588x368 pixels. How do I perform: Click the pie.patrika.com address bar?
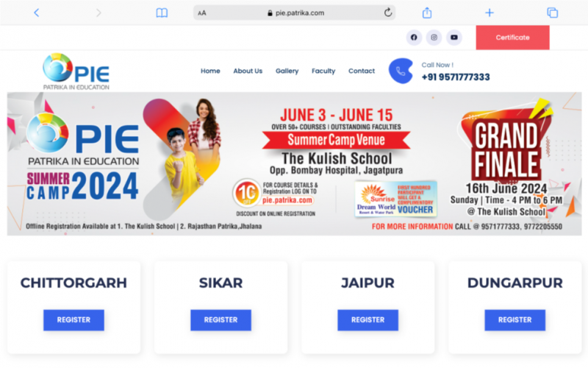pos(295,13)
